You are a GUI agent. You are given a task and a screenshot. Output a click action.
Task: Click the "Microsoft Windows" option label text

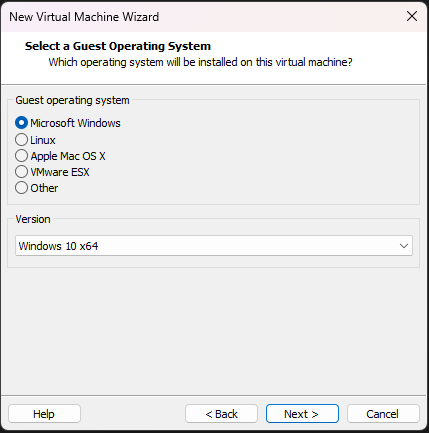tap(75, 123)
